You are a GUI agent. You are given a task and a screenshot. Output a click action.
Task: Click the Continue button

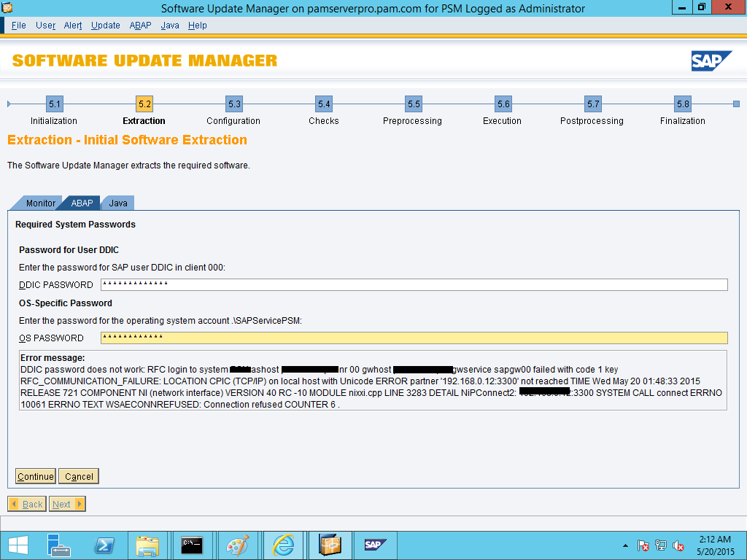[x=34, y=475]
